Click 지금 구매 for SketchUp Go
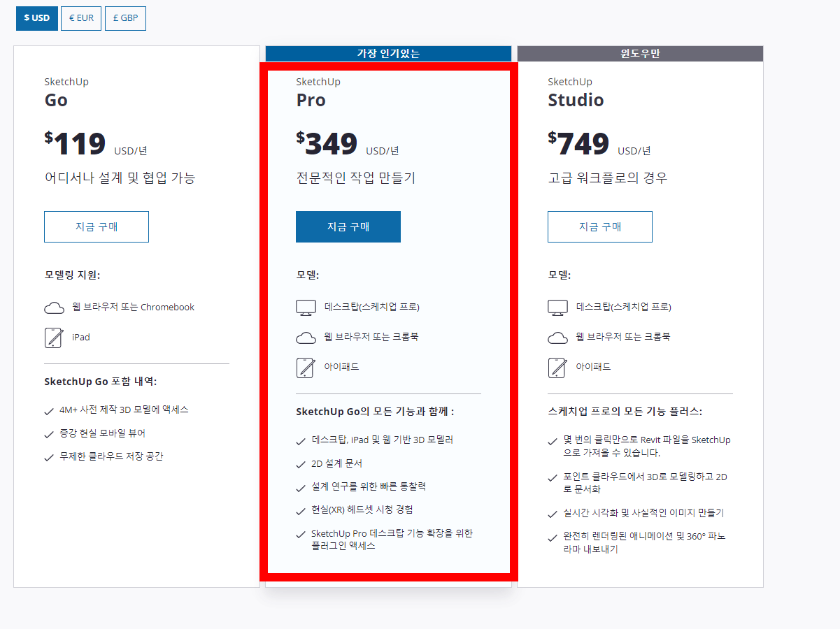The height and width of the screenshot is (629, 840). pos(96,226)
